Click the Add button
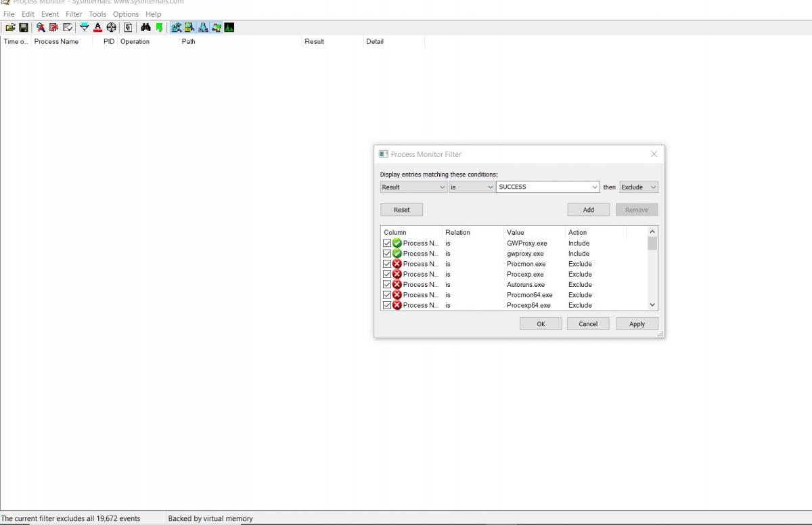The height and width of the screenshot is (525, 812). (x=589, y=210)
